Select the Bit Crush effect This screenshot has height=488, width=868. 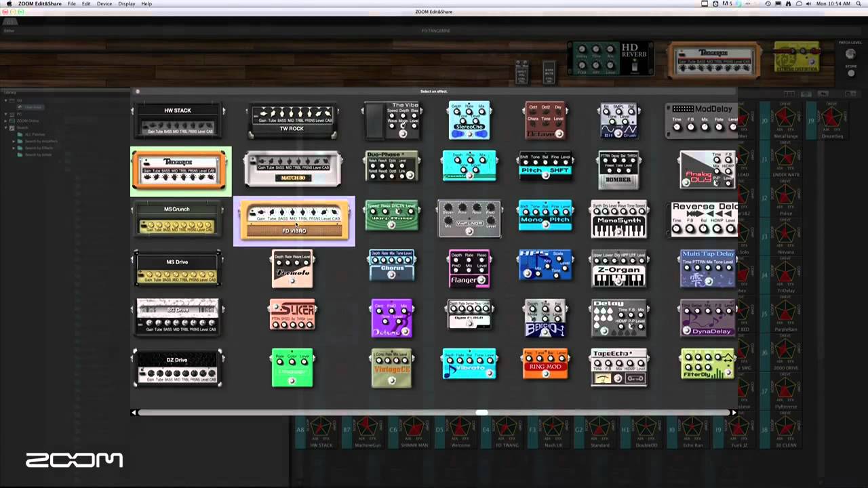[x=618, y=120]
